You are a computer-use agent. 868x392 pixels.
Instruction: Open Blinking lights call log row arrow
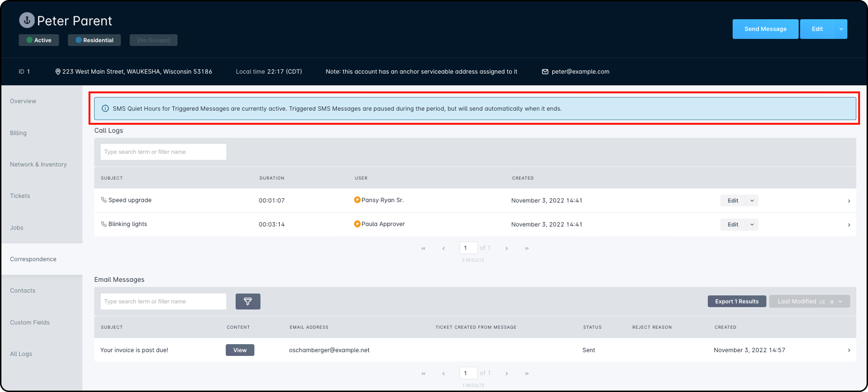[x=849, y=225]
